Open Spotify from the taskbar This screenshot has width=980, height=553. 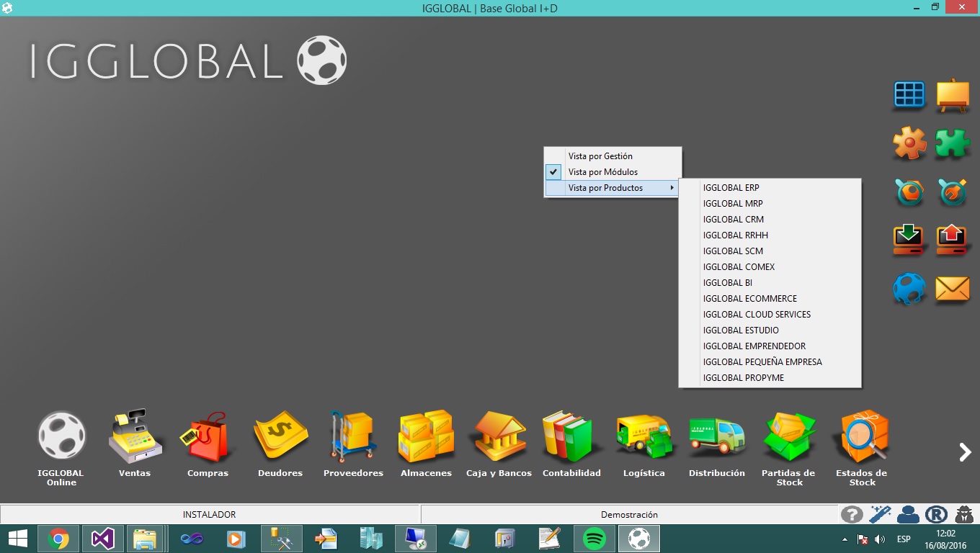594,539
